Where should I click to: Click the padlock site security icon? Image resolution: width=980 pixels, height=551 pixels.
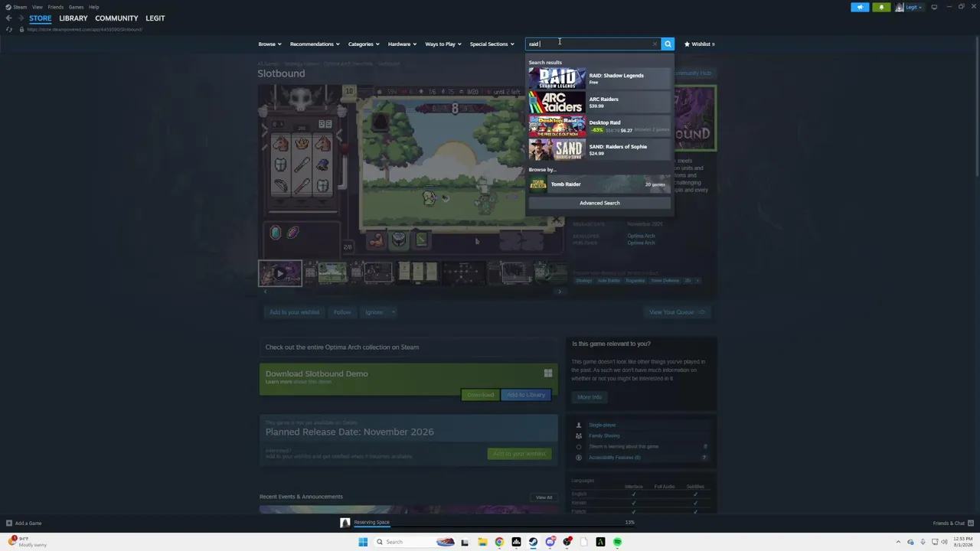click(x=21, y=29)
